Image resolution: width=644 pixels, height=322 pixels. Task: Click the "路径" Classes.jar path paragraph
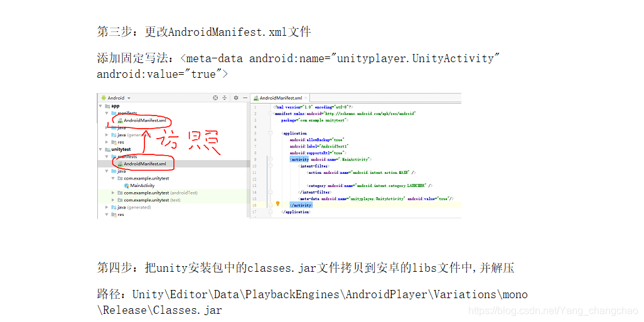point(312,302)
